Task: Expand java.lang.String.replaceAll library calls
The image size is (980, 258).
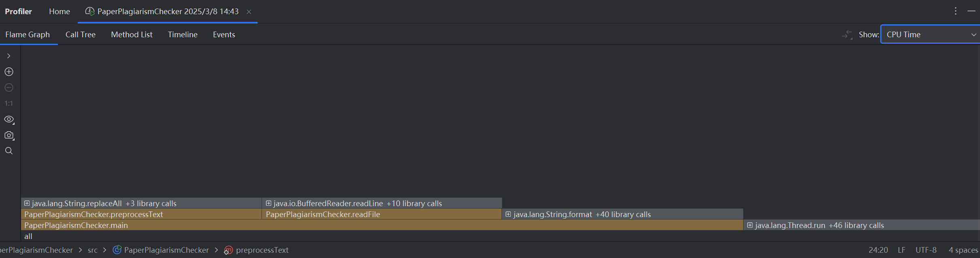Action: [27, 203]
